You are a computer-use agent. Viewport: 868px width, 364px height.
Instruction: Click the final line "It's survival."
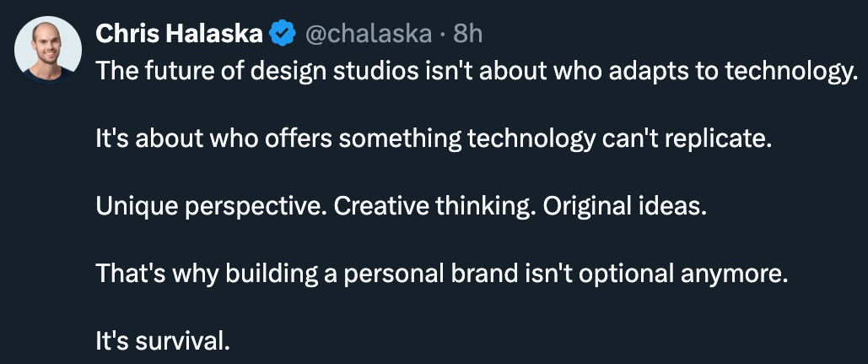[162, 342]
